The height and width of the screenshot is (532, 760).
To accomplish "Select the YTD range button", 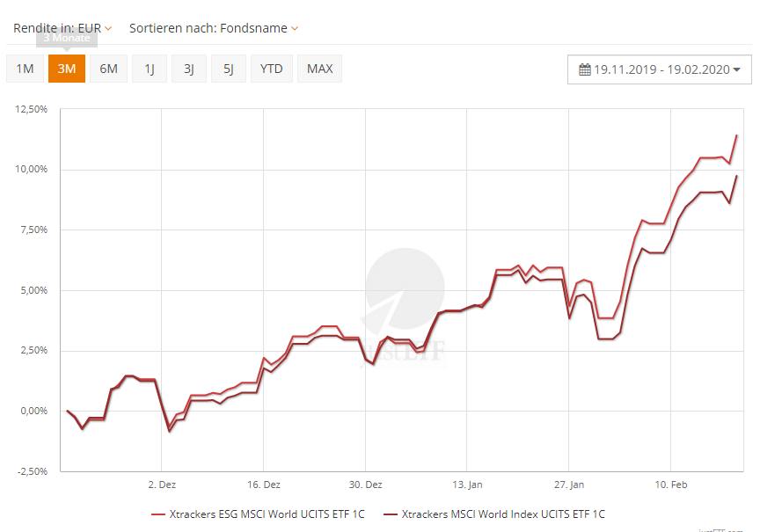I will (271, 69).
